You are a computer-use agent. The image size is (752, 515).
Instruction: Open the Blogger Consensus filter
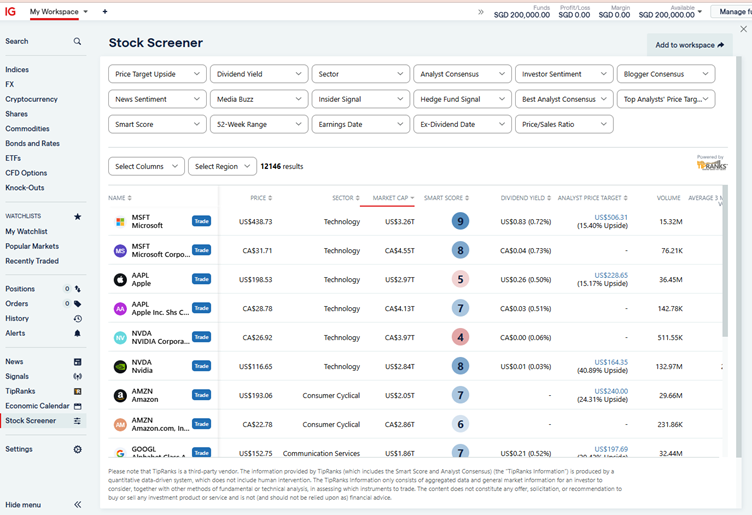click(x=666, y=74)
